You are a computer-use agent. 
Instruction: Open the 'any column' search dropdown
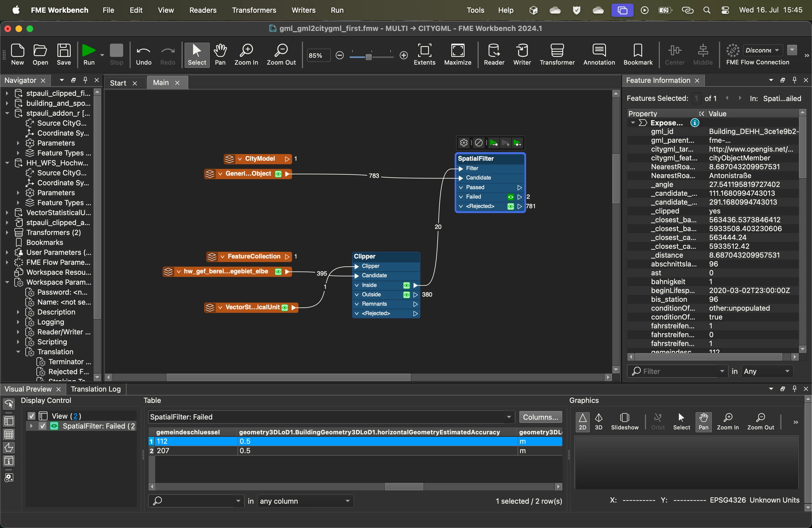coord(305,501)
